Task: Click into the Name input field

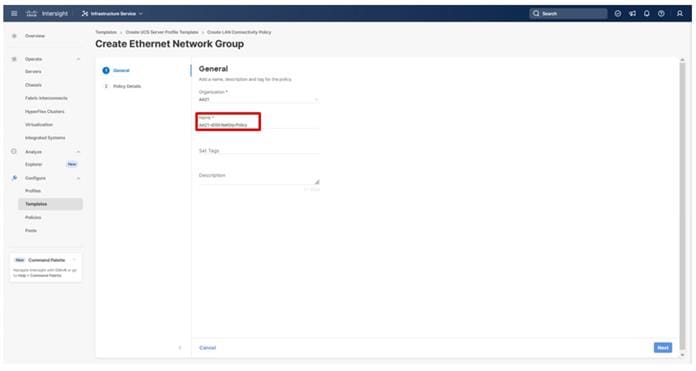Action: click(258, 125)
